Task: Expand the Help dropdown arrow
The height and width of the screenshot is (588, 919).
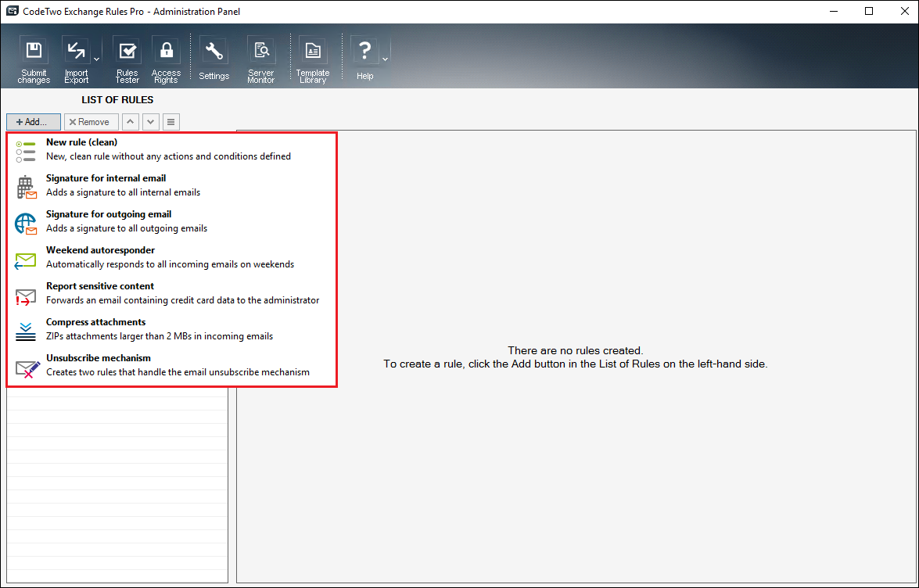Action: point(385,59)
